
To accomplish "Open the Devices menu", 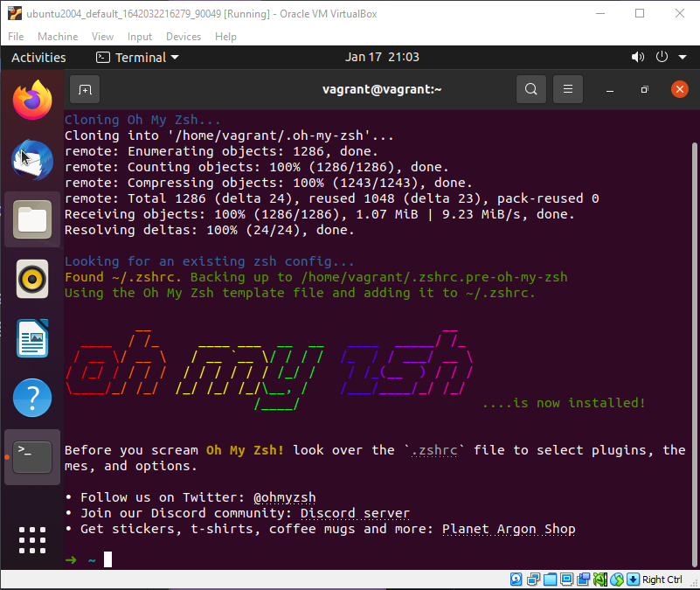I will (x=183, y=37).
